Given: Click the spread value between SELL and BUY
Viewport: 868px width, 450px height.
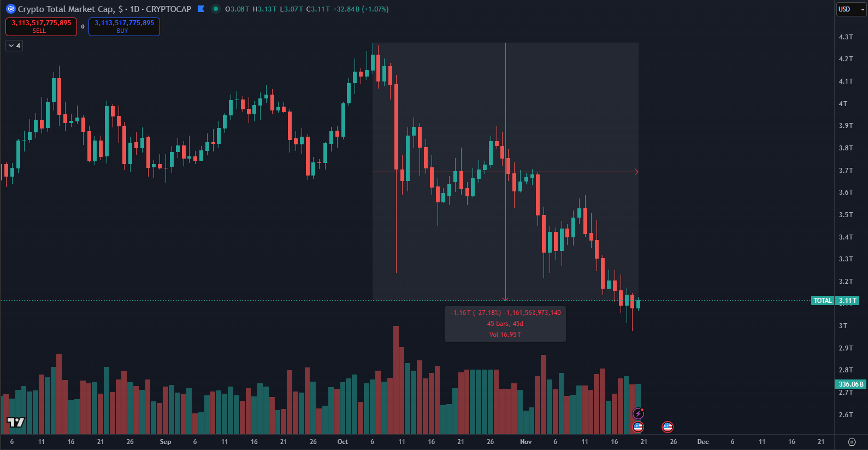Looking at the screenshot, I should click(x=83, y=27).
